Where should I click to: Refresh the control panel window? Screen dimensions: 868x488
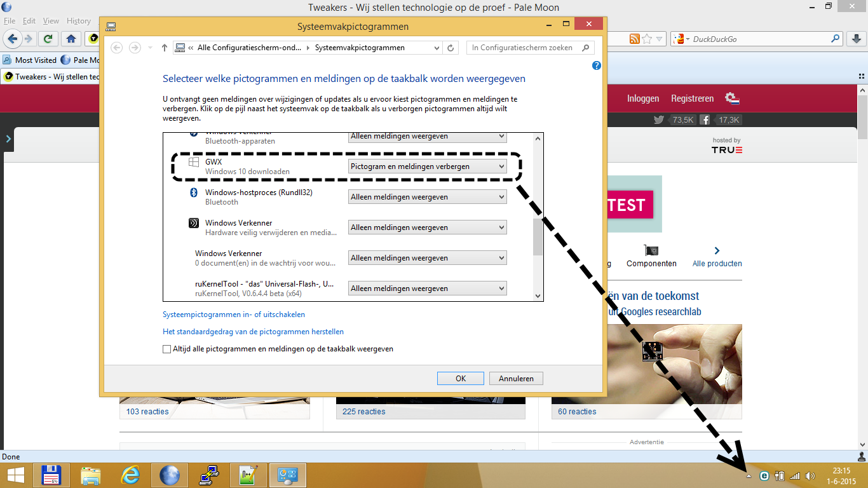451,48
